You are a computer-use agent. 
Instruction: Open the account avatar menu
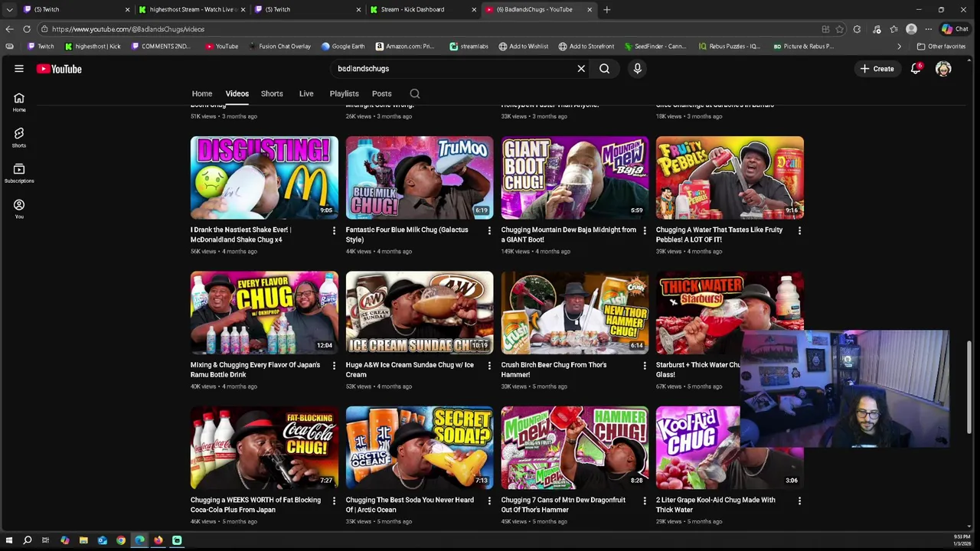click(943, 69)
